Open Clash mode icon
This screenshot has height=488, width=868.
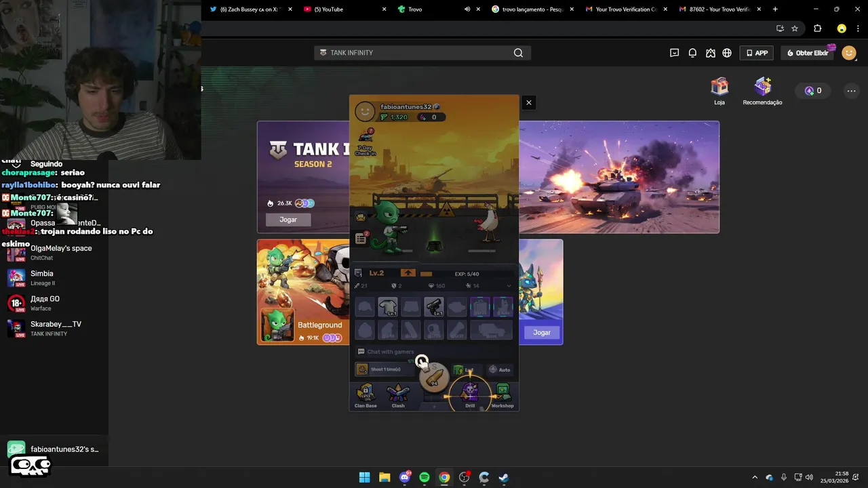398,395
